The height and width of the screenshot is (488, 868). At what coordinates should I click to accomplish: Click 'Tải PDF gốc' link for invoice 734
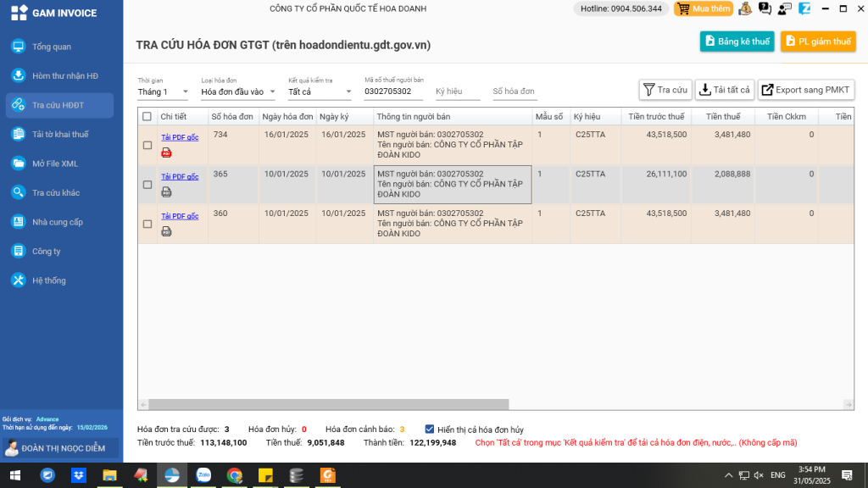(180, 137)
